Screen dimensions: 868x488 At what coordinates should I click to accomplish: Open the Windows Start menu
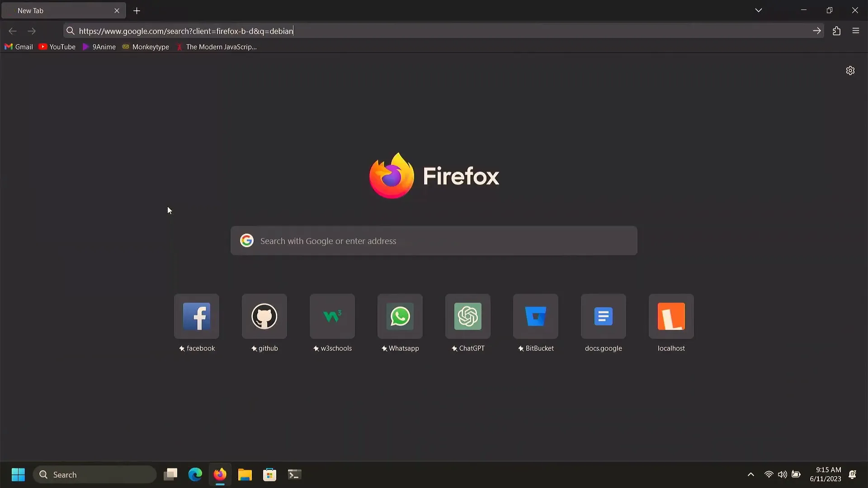(19, 474)
